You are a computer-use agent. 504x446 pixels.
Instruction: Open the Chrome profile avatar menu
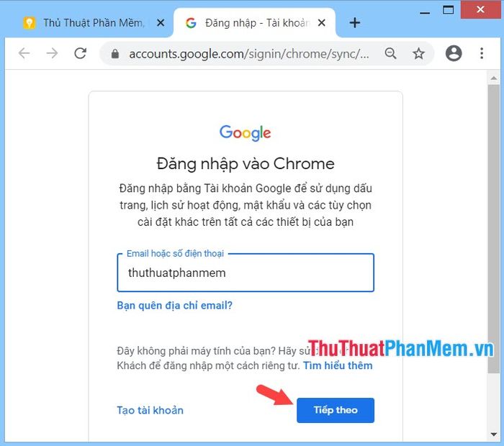454,53
